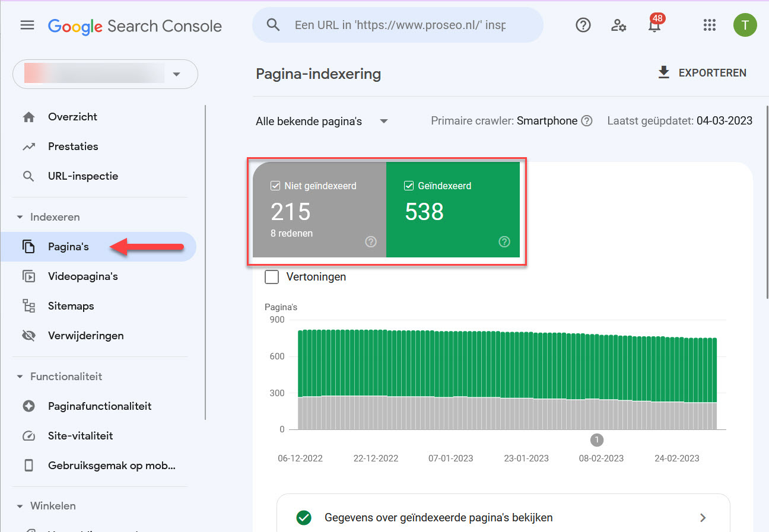This screenshot has width=769, height=532.
Task: Click the 215 not indexed count
Action: point(291,212)
